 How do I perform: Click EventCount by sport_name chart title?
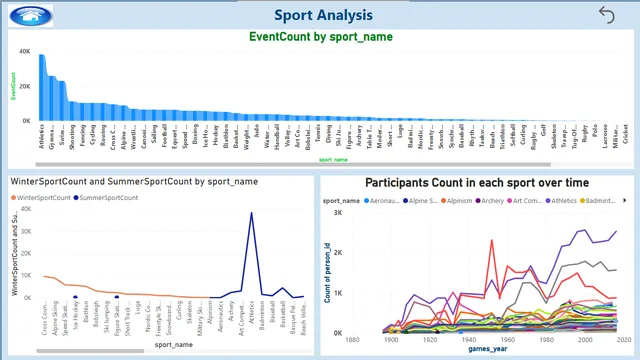coord(321,37)
